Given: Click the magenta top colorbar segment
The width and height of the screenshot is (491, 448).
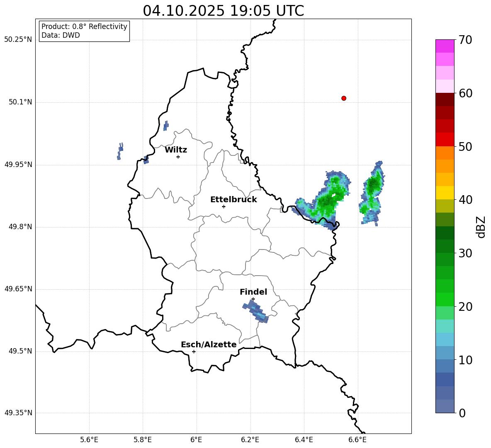Looking at the screenshot, I should (445, 46).
